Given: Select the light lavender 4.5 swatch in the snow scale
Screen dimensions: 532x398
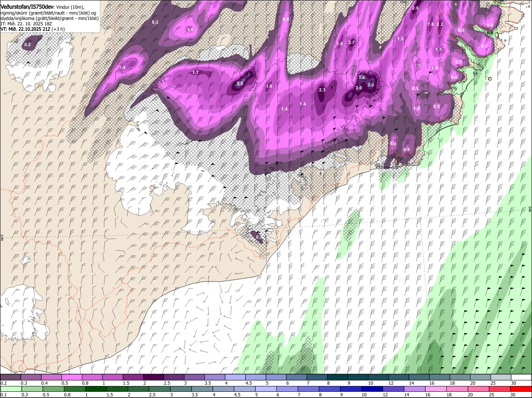Looking at the screenshot, I should coord(256,377).
